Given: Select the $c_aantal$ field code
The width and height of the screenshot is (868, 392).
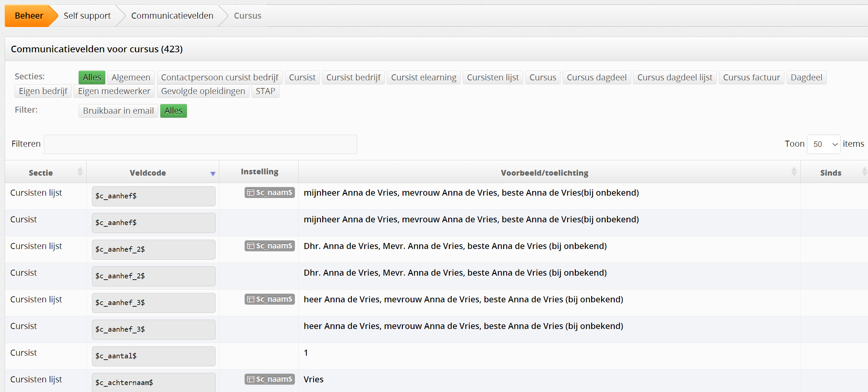Looking at the screenshot, I should click(x=154, y=356).
